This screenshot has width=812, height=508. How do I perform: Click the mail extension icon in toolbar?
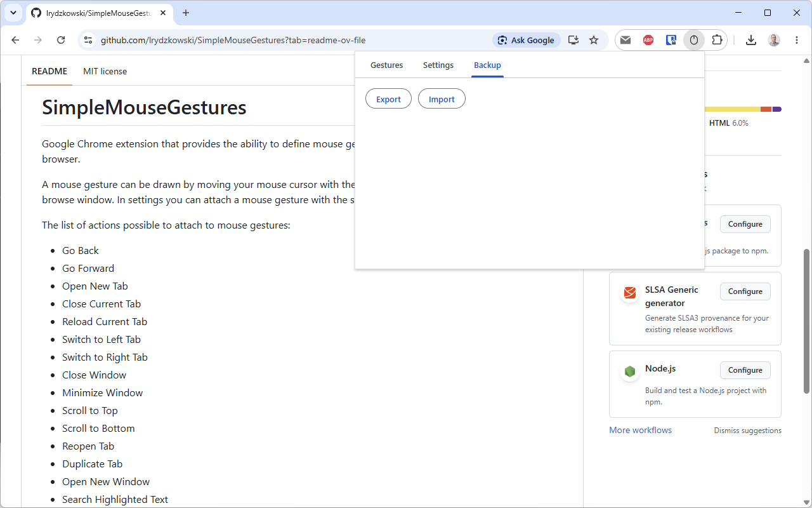coord(625,40)
